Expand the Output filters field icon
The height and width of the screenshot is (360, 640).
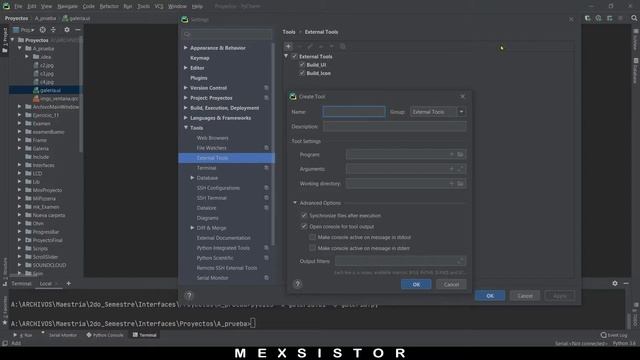(461, 261)
